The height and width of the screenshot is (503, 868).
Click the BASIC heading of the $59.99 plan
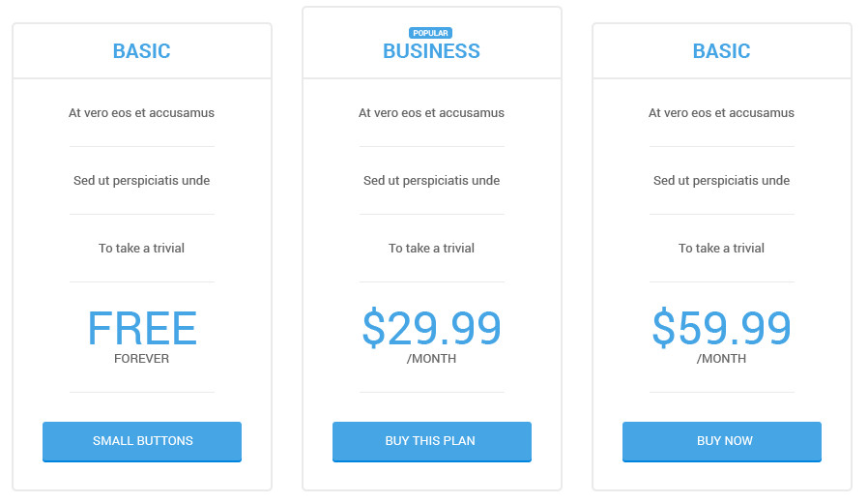[x=721, y=51]
